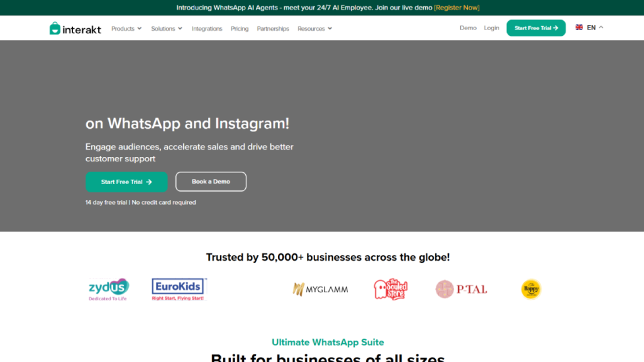Click the Login link
Screen dimensions: 644x362
tap(491, 28)
